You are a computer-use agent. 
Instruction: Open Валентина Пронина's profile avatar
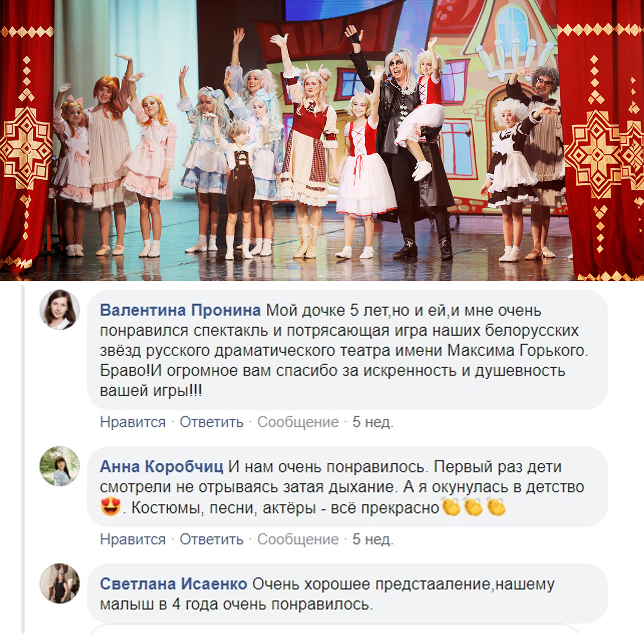pyautogui.click(x=60, y=310)
